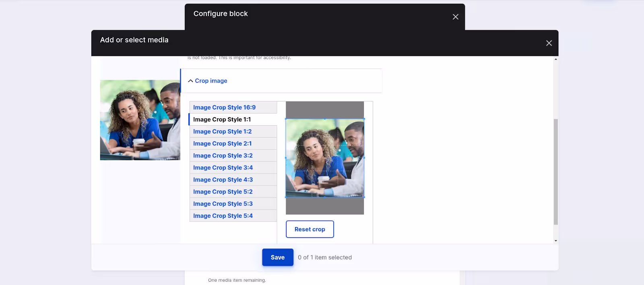Screen dimensions: 644x285
Task: Pick Image Crop Style 3:4
Action: (x=233, y=168)
